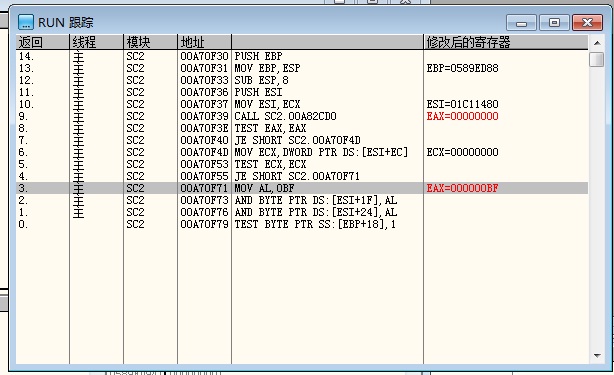Click address 00A70F36
The height and width of the screenshot is (375, 614).
204,92
